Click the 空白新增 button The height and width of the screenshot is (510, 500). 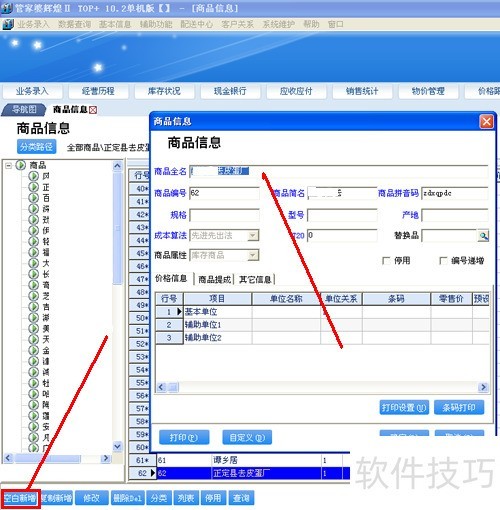20,498
